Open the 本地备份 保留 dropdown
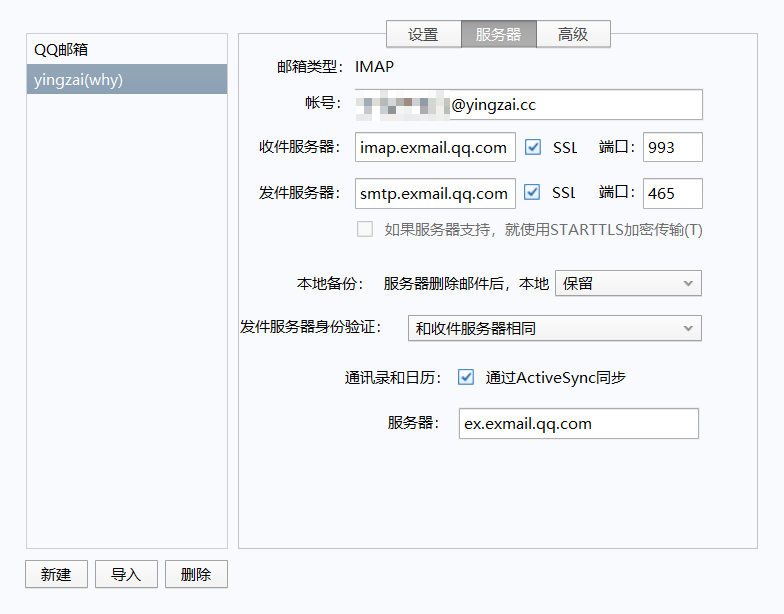784x614 pixels. pyautogui.click(x=628, y=283)
